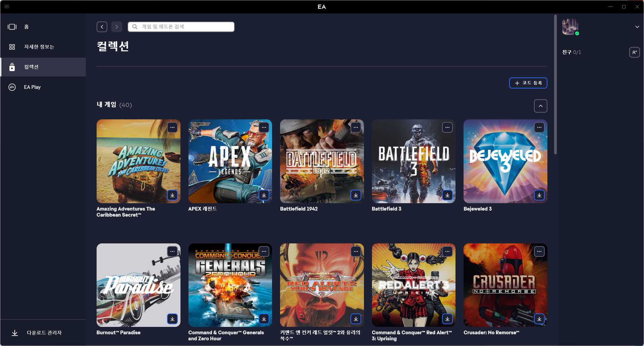The width and height of the screenshot is (644, 346).
Task: Collapse the 내 게임 section
Action: coord(540,106)
